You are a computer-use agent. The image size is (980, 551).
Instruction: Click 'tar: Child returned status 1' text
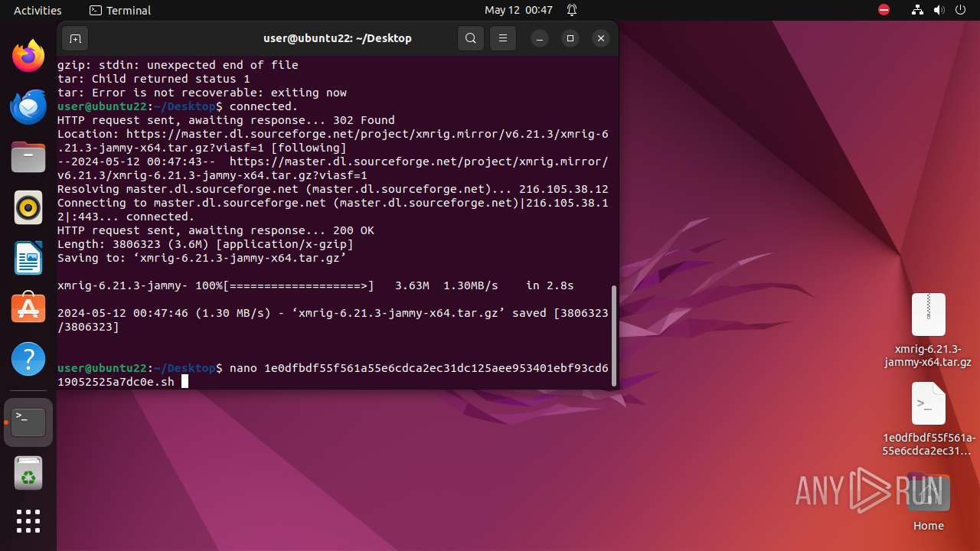point(154,79)
